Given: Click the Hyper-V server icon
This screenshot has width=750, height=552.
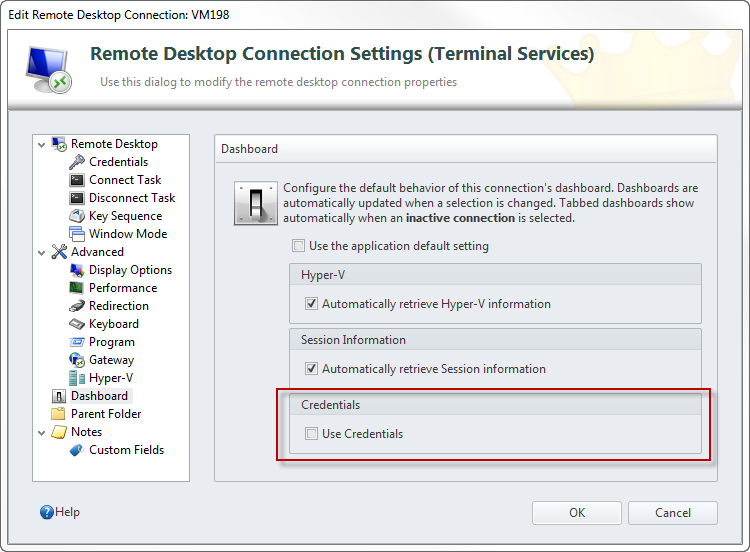Looking at the screenshot, I should pyautogui.click(x=77, y=378).
